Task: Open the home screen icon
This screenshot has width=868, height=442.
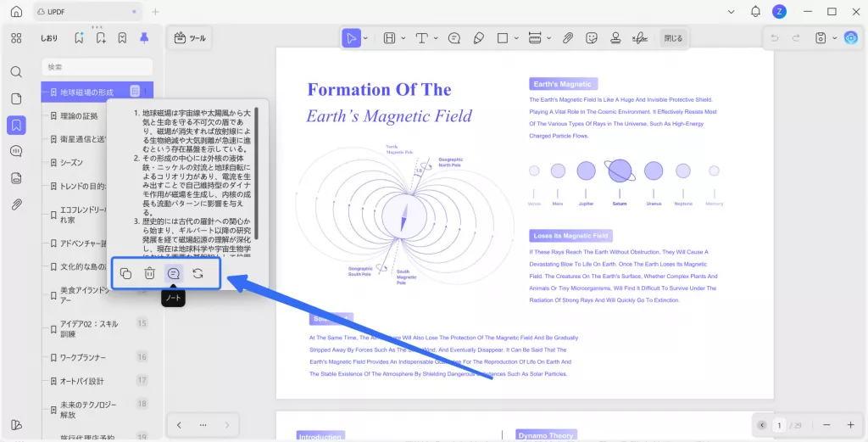Action: [x=17, y=12]
